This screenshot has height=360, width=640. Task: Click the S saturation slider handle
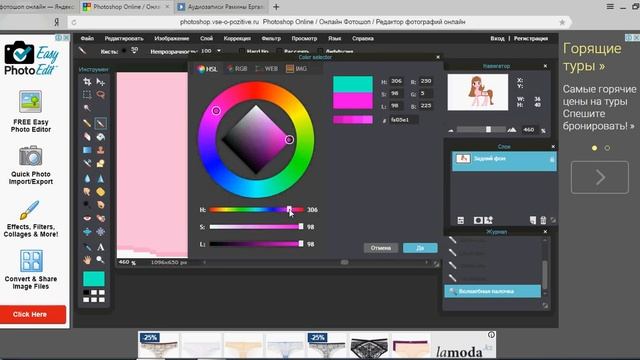click(301, 227)
